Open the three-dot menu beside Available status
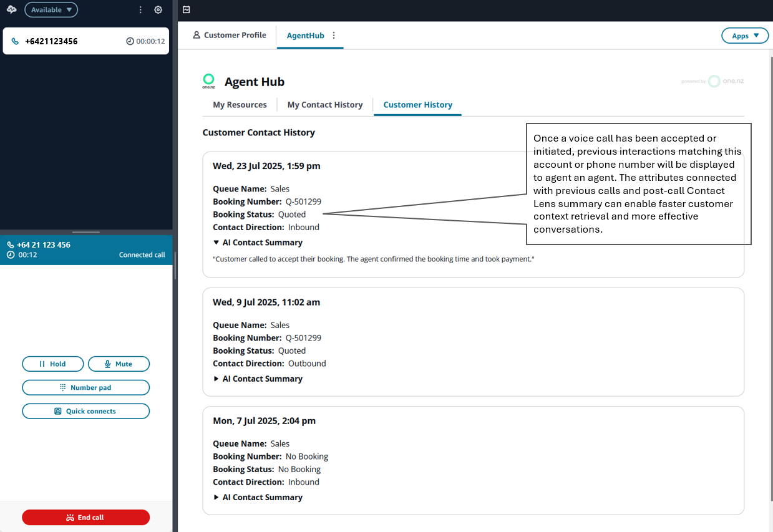The height and width of the screenshot is (532, 773). click(140, 10)
